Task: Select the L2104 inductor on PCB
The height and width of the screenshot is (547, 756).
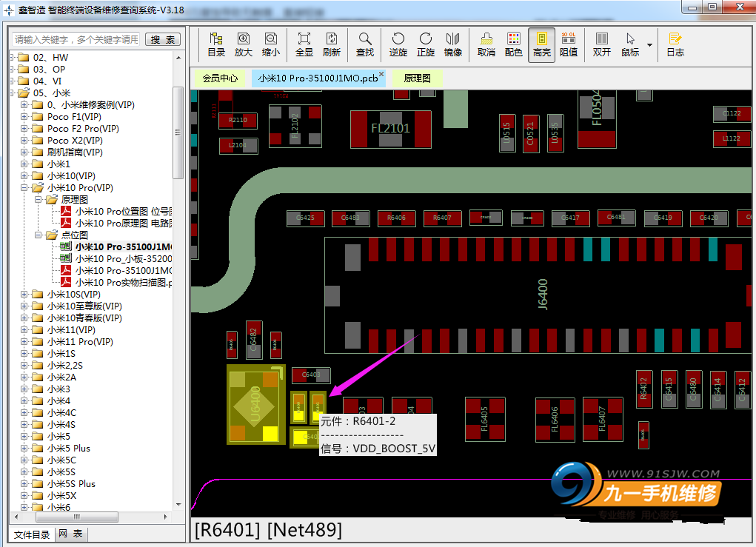Action: tap(238, 146)
